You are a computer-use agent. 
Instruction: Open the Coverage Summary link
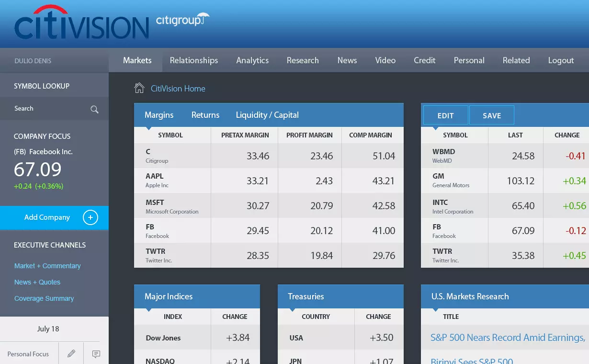click(44, 298)
